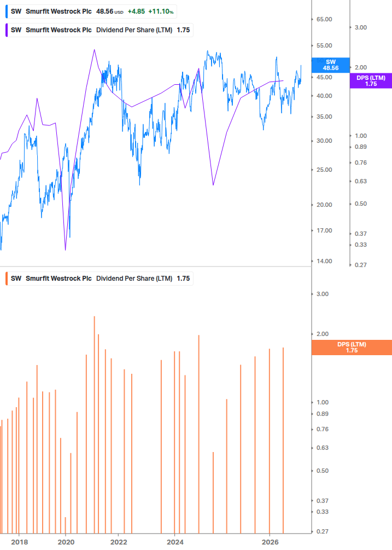Click the 14.00 price axis label
The height and width of the screenshot is (550, 392).
324,261
